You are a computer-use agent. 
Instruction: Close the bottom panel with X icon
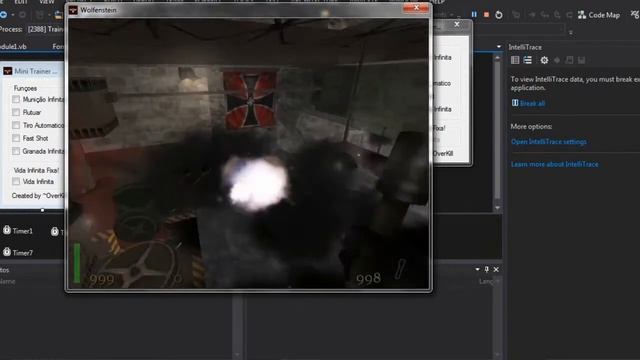pos(496,269)
